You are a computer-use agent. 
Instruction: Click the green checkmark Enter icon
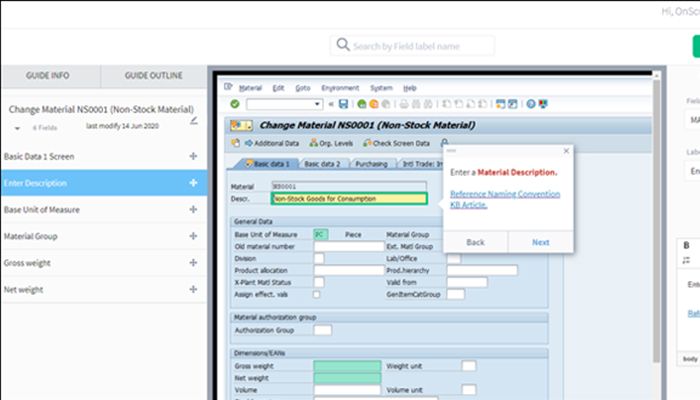(234, 103)
